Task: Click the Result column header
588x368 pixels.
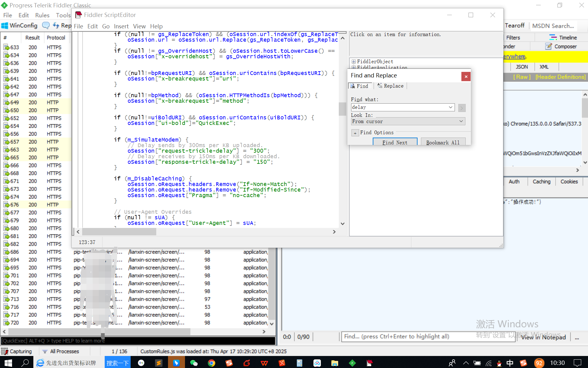Action: pos(32,38)
